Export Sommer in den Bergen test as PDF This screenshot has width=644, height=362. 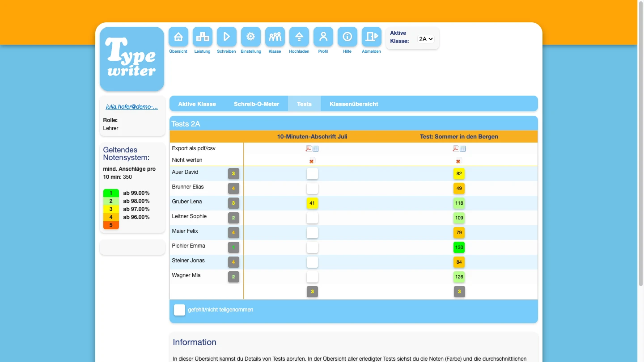tap(456, 148)
